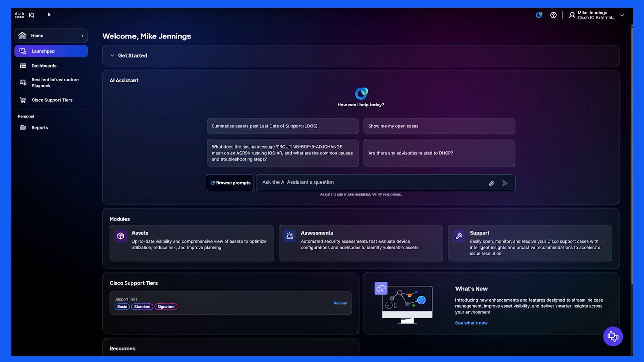Open the help question mark icon
This screenshot has height=362, width=644.
coord(553,15)
